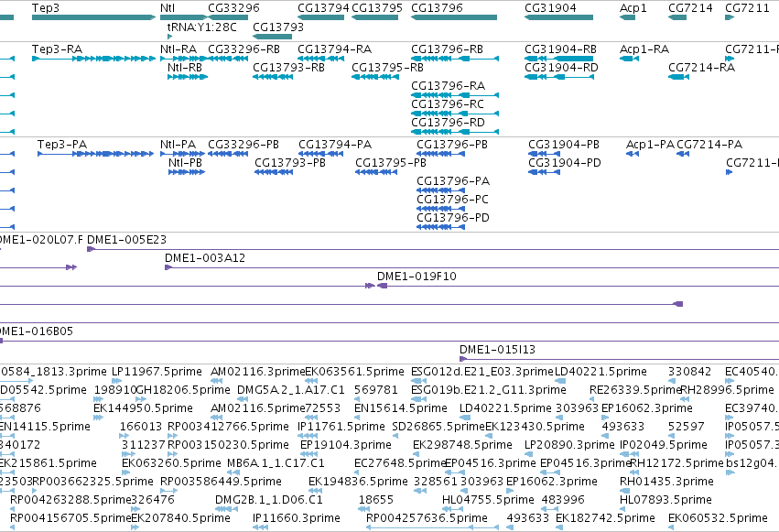Click the CG13795-RB transcript label

[x=387, y=68]
